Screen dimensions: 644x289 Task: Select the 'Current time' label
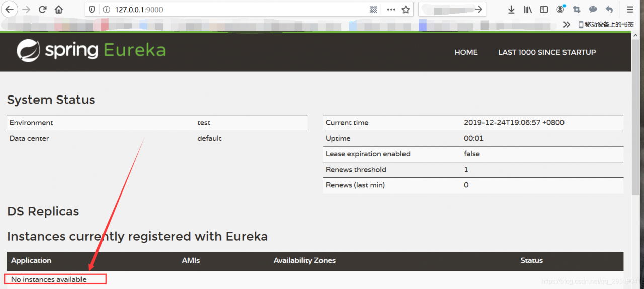pos(347,123)
